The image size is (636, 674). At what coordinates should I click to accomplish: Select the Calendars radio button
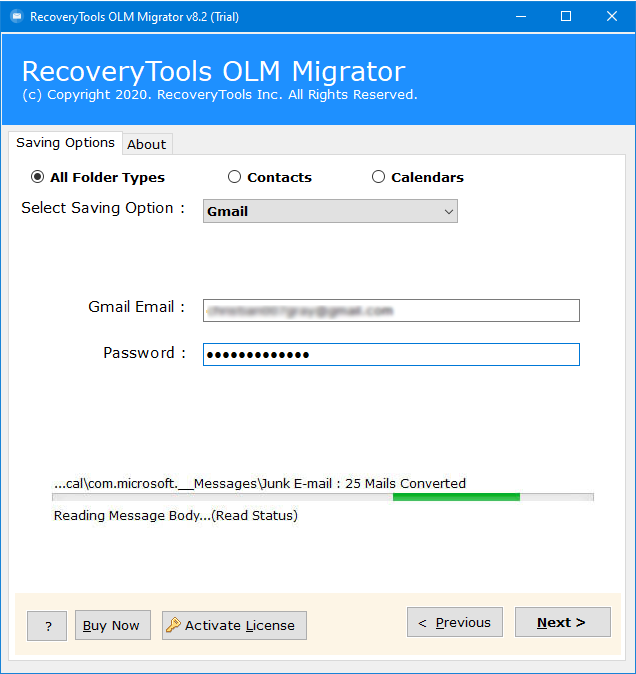378,177
